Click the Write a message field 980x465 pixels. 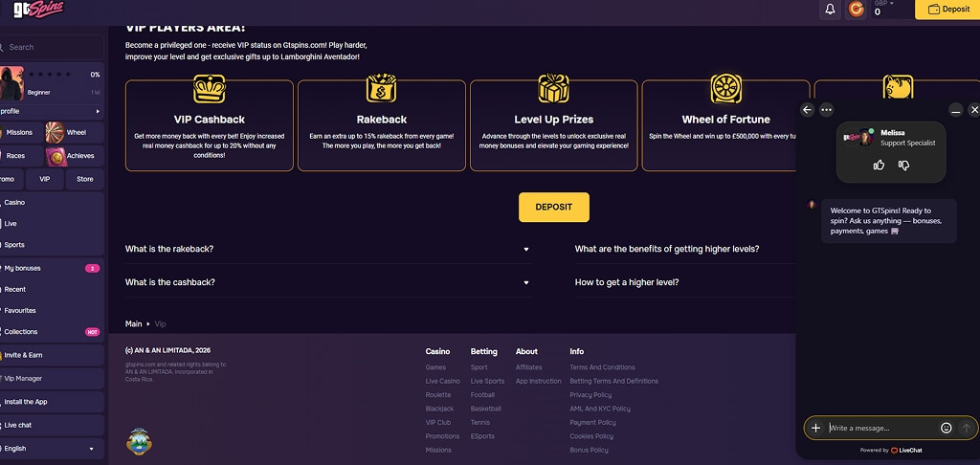point(881,428)
